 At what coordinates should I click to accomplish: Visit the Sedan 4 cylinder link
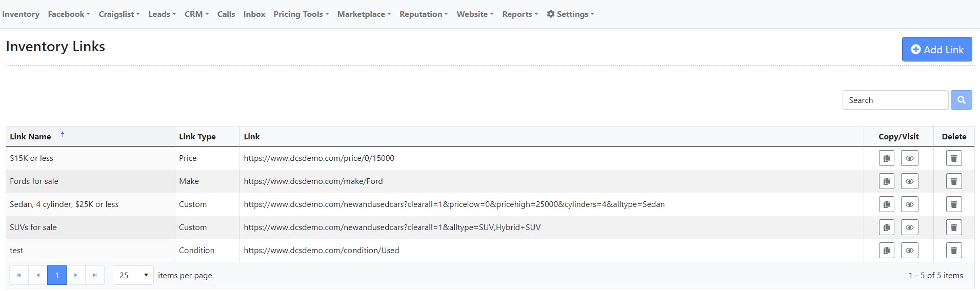click(909, 204)
